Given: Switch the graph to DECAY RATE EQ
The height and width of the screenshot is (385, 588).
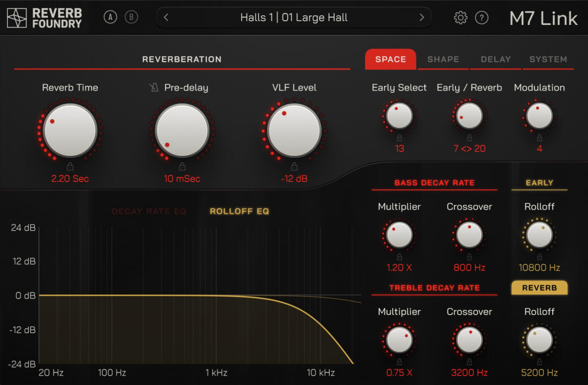Looking at the screenshot, I should tap(149, 212).
